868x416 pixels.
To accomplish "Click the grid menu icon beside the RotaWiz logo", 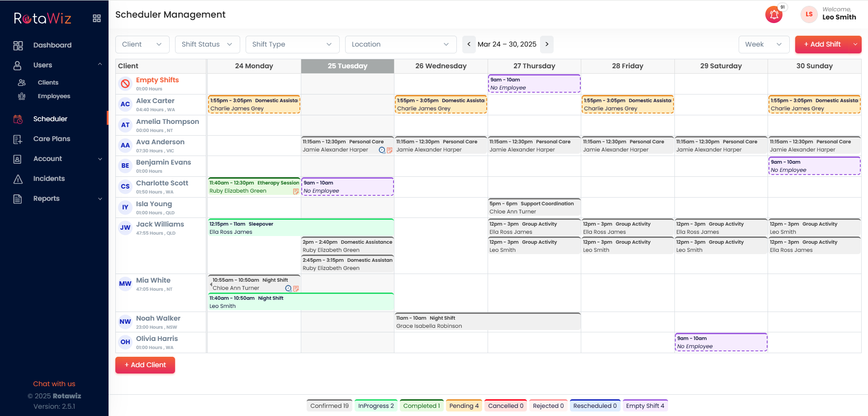I will tap(97, 19).
